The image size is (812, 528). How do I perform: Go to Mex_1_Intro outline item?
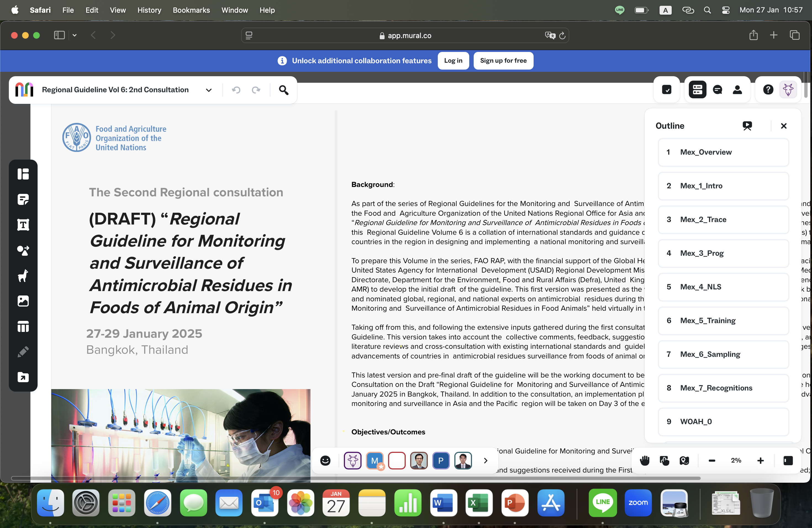tap(723, 186)
